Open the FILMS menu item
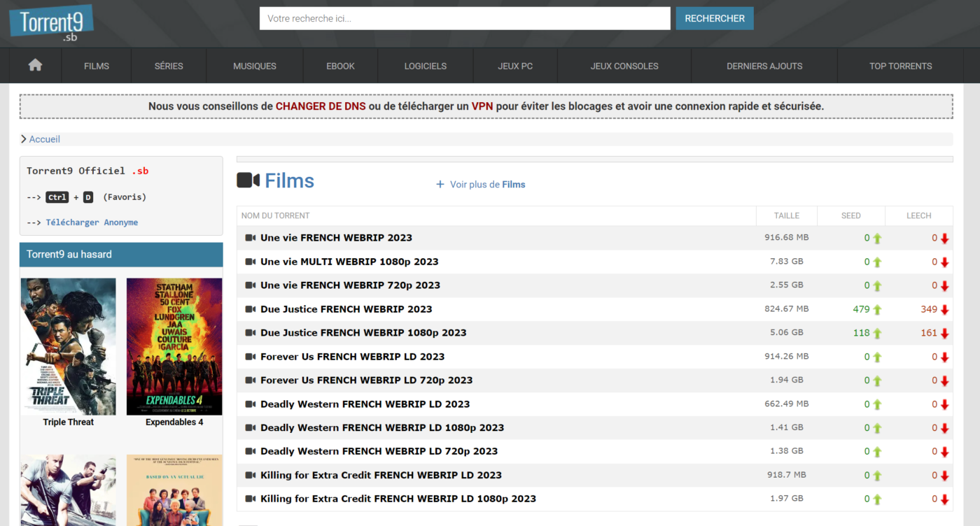 96,65
